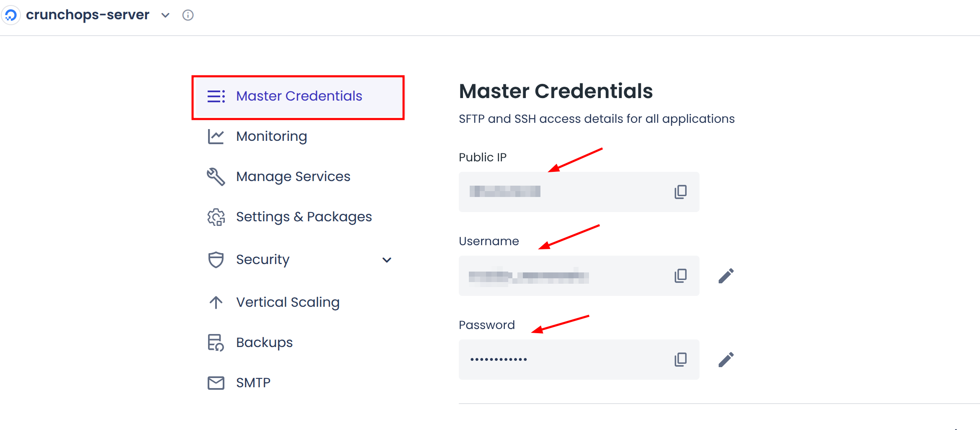This screenshot has height=430, width=980.
Task: Edit the Password with the pencil icon
Action: [x=725, y=359]
